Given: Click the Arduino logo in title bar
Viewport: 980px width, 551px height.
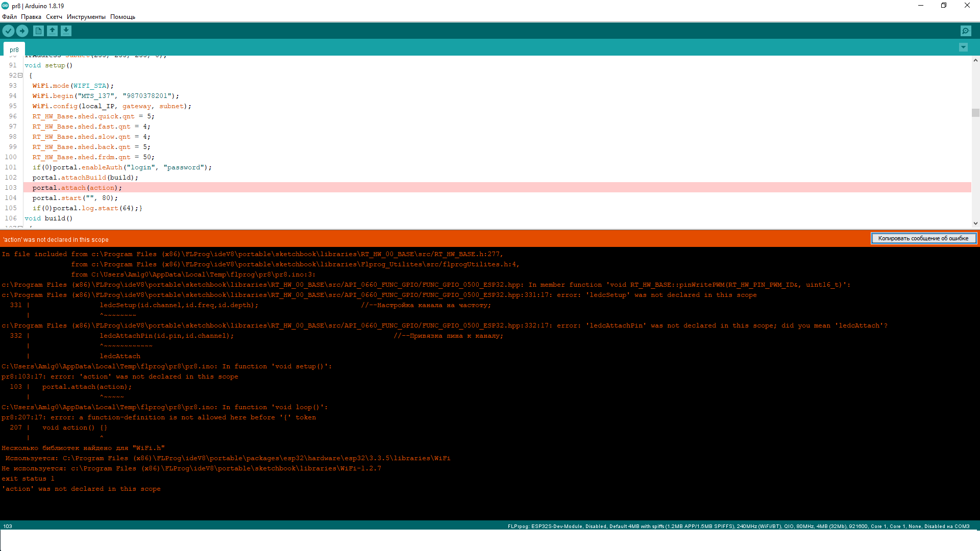Looking at the screenshot, I should [5, 6].
